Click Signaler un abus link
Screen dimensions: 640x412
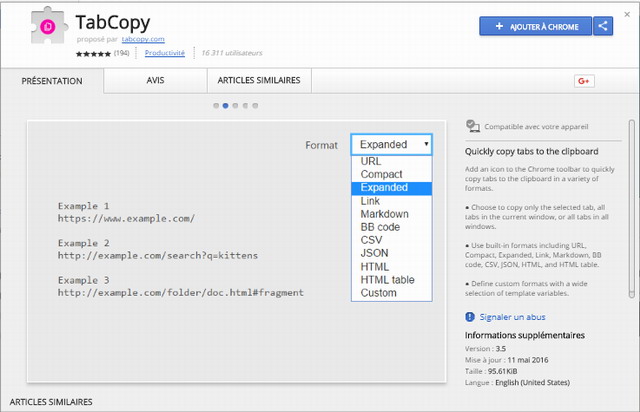click(512, 317)
